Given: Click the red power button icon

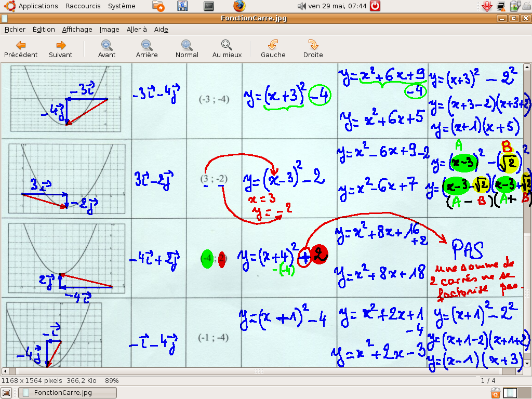Looking at the screenshot, I should click(375, 6).
